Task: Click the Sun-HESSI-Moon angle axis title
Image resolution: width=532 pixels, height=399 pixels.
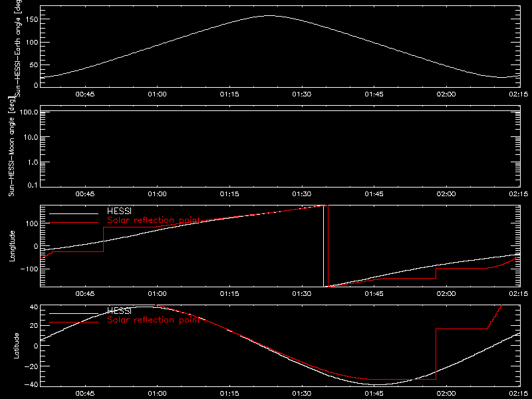Action: (x=11, y=146)
